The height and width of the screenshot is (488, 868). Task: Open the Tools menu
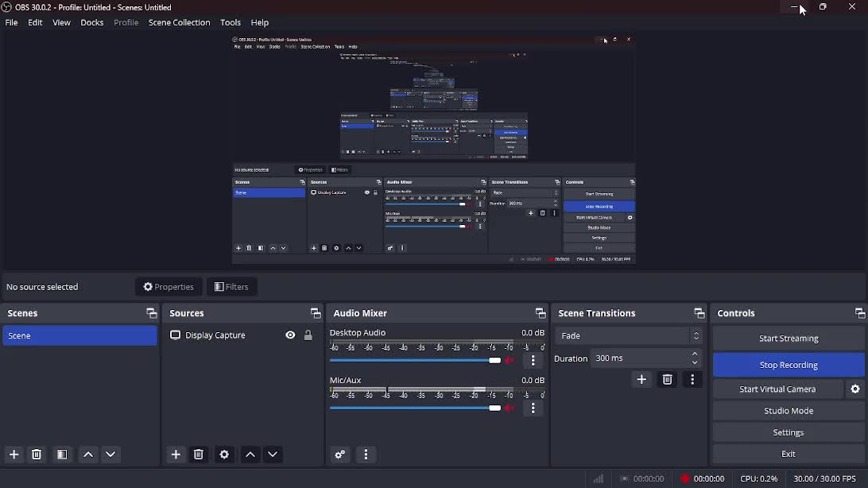[x=231, y=23]
